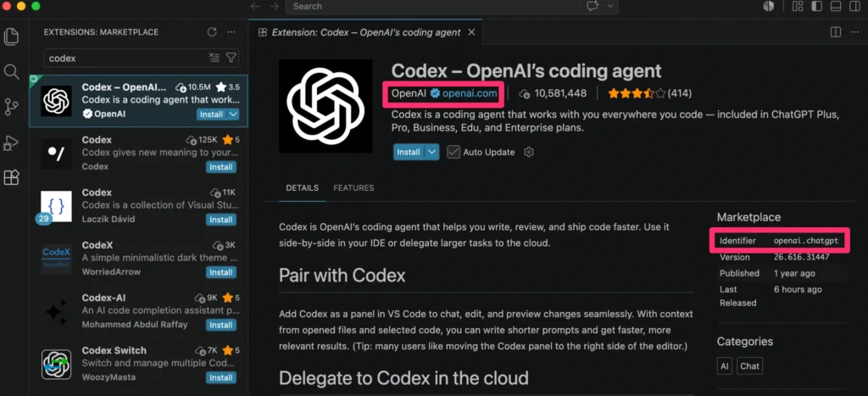This screenshot has width=868, height=396.
Task: Open the extensions filter funnel icon
Action: pyautogui.click(x=231, y=58)
